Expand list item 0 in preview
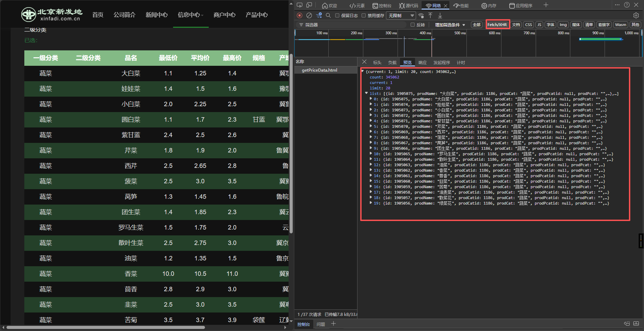644x331 pixels. point(371,99)
